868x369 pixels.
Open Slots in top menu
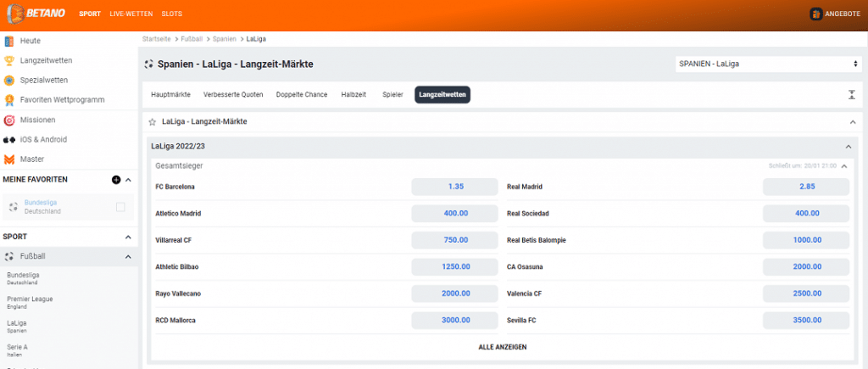pyautogui.click(x=171, y=14)
